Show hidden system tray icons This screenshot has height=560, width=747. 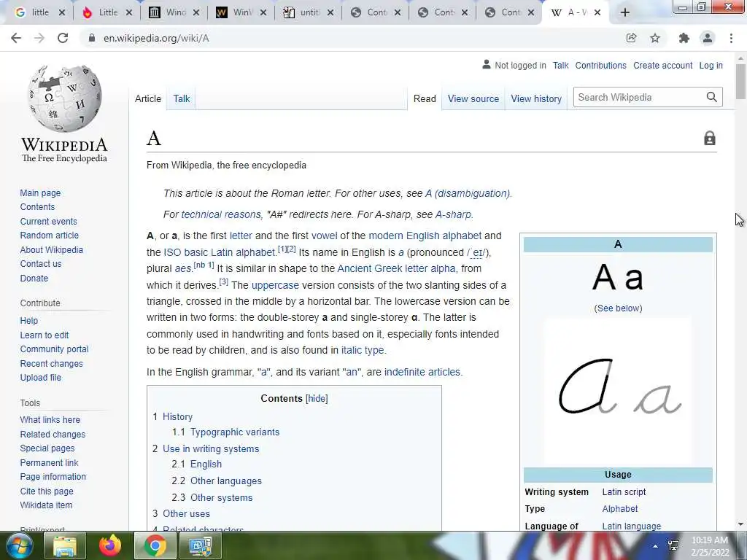click(656, 546)
